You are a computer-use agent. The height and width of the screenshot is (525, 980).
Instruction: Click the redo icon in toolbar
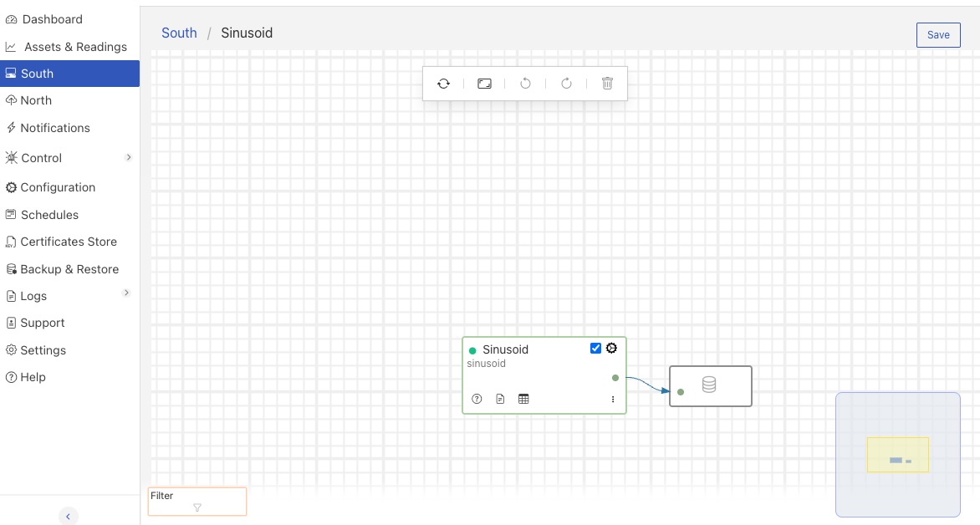point(566,83)
